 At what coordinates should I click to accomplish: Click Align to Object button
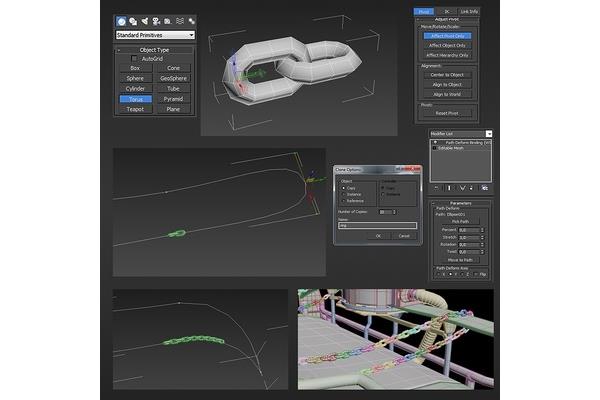click(447, 85)
